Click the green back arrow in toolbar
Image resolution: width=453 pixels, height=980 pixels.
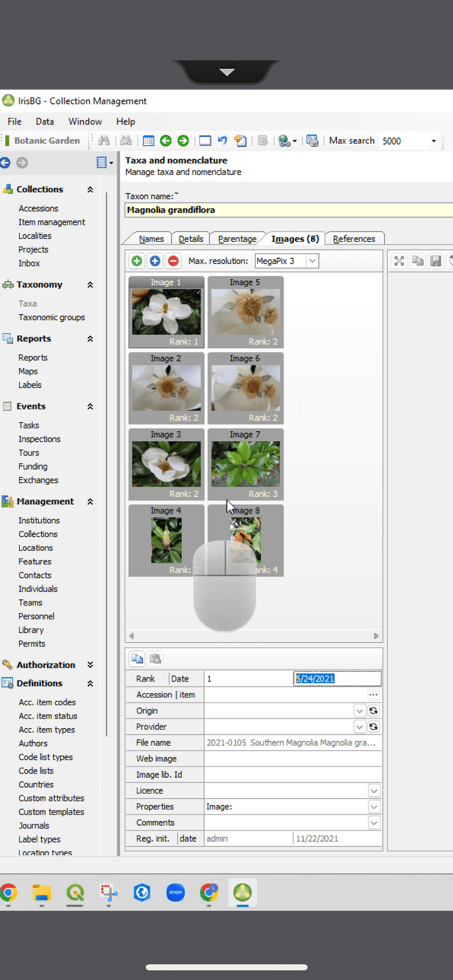pos(166,141)
